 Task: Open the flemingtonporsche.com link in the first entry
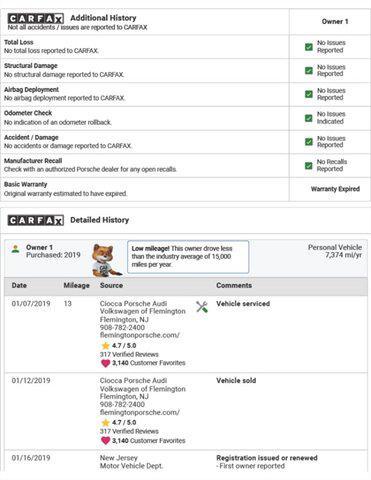tap(140, 335)
